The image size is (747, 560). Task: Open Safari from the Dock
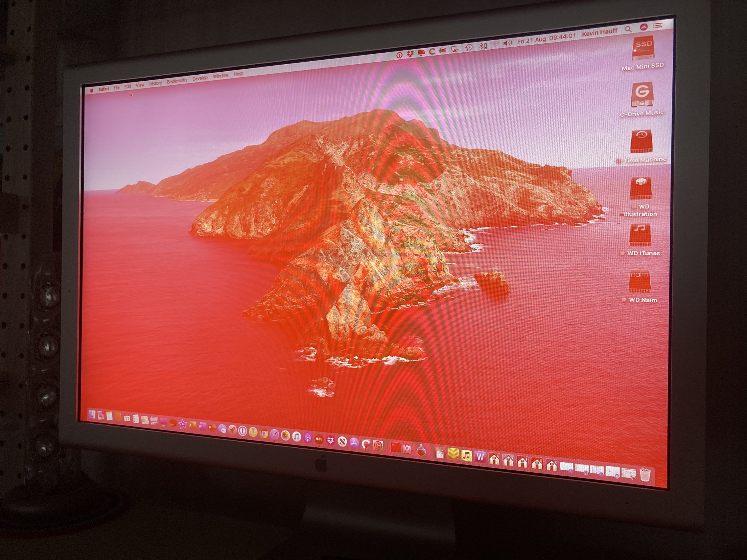(x=275, y=434)
